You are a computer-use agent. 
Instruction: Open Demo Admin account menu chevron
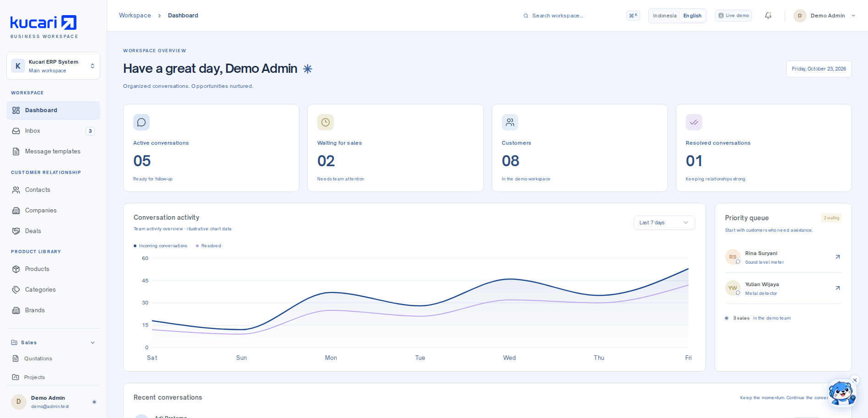pyautogui.click(x=853, y=16)
